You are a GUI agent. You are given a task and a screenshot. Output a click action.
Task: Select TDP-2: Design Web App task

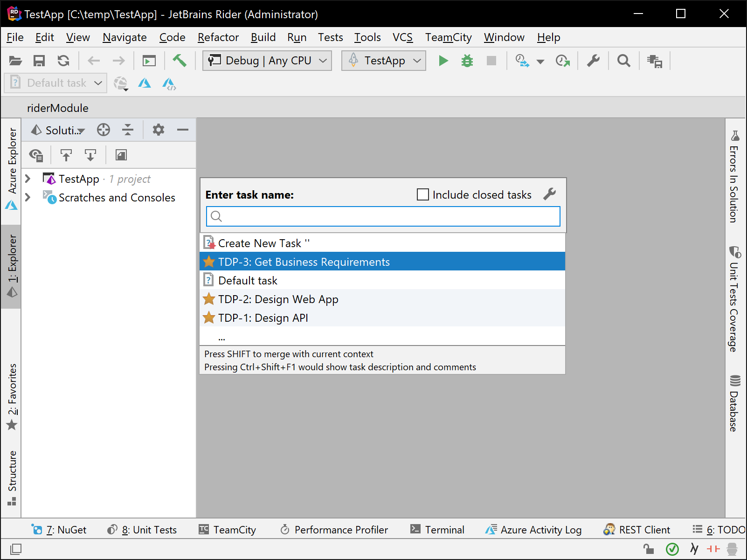(382, 299)
